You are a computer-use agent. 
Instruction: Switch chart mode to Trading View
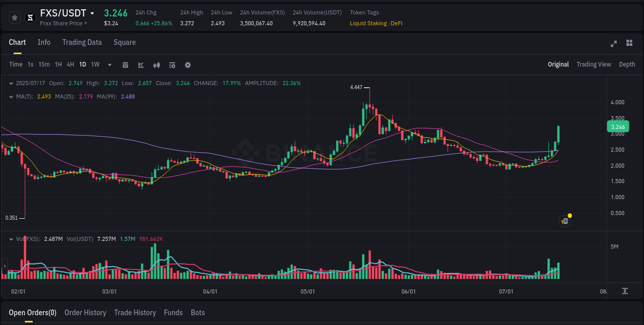[x=594, y=64]
